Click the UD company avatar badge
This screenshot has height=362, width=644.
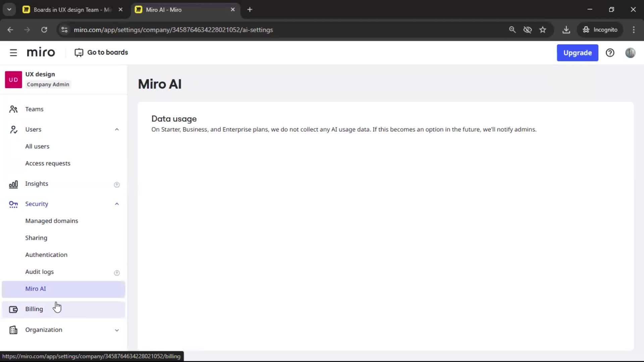(13, 79)
